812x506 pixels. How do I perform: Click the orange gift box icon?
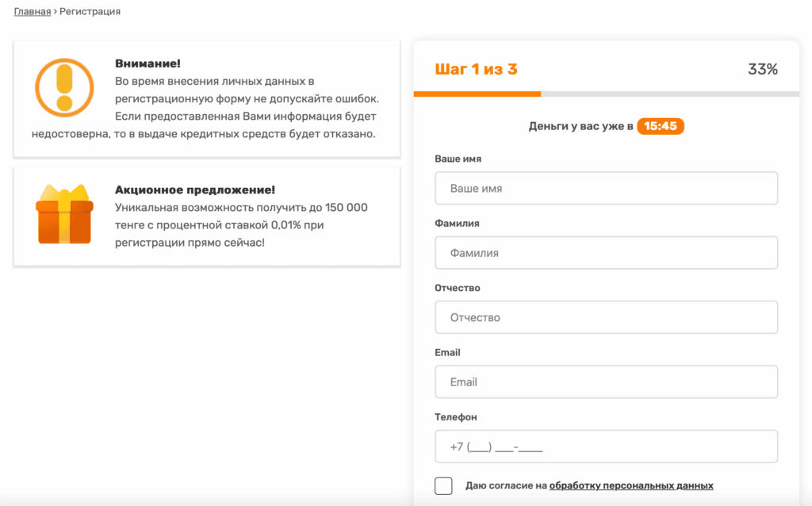tap(64, 214)
